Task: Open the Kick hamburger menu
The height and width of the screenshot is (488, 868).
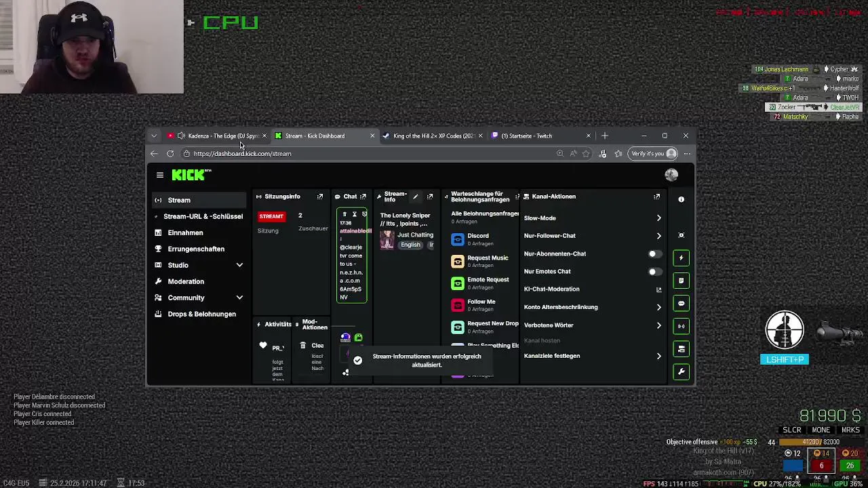Action: point(160,175)
